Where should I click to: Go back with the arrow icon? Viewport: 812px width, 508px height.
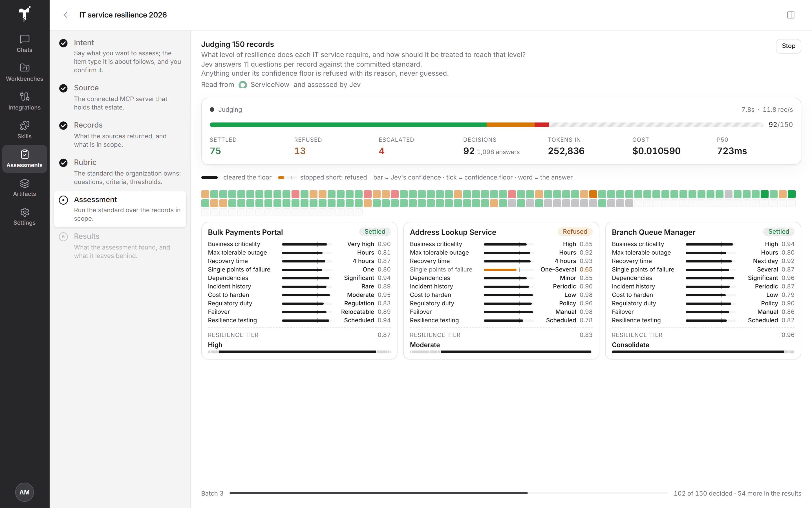(67, 15)
